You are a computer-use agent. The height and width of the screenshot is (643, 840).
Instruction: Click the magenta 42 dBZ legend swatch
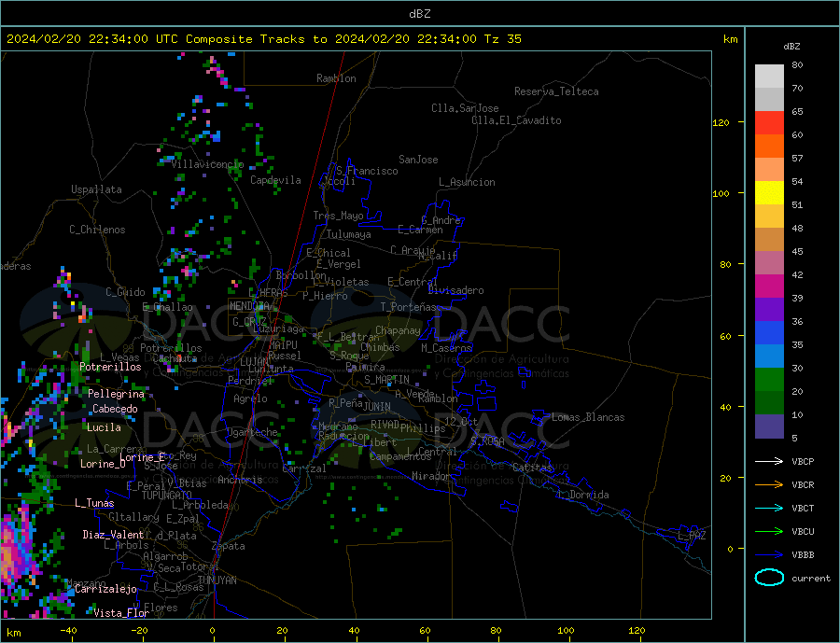click(769, 287)
